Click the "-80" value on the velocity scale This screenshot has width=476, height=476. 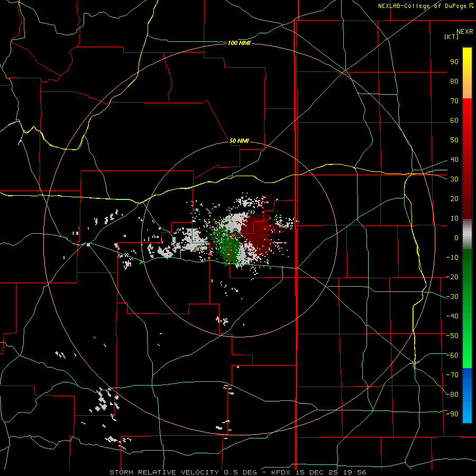pos(452,395)
